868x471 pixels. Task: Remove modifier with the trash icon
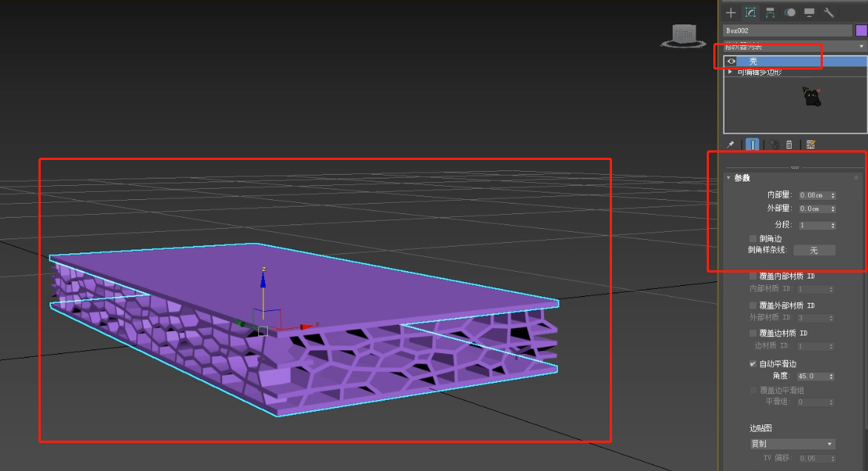click(790, 144)
